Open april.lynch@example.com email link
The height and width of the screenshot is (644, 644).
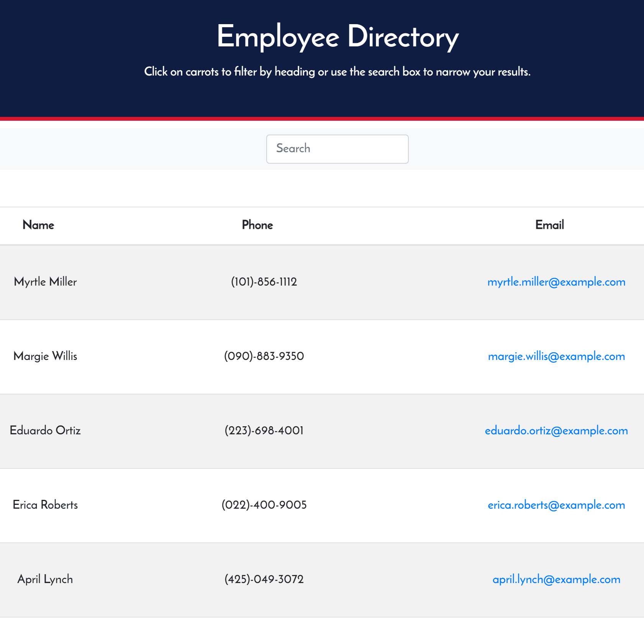pyautogui.click(x=556, y=580)
